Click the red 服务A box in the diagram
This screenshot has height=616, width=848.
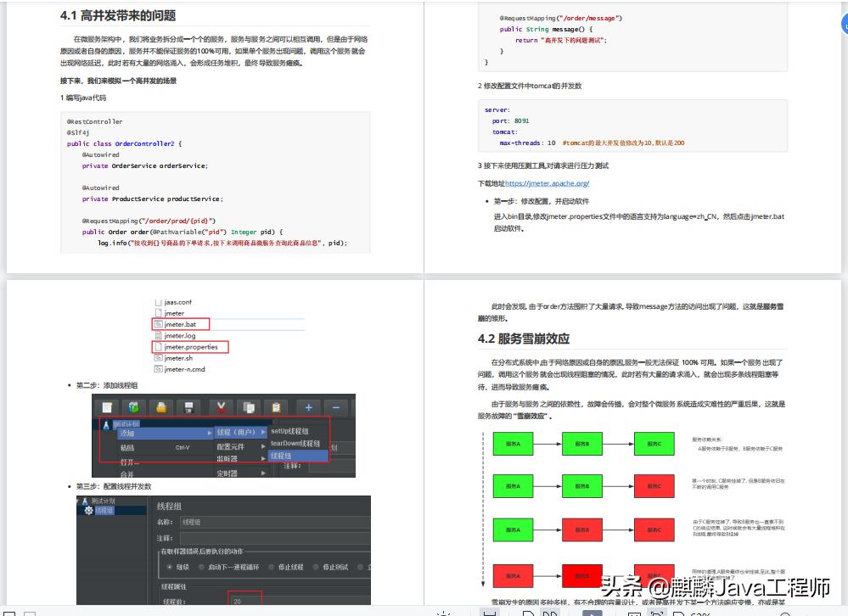(x=513, y=576)
